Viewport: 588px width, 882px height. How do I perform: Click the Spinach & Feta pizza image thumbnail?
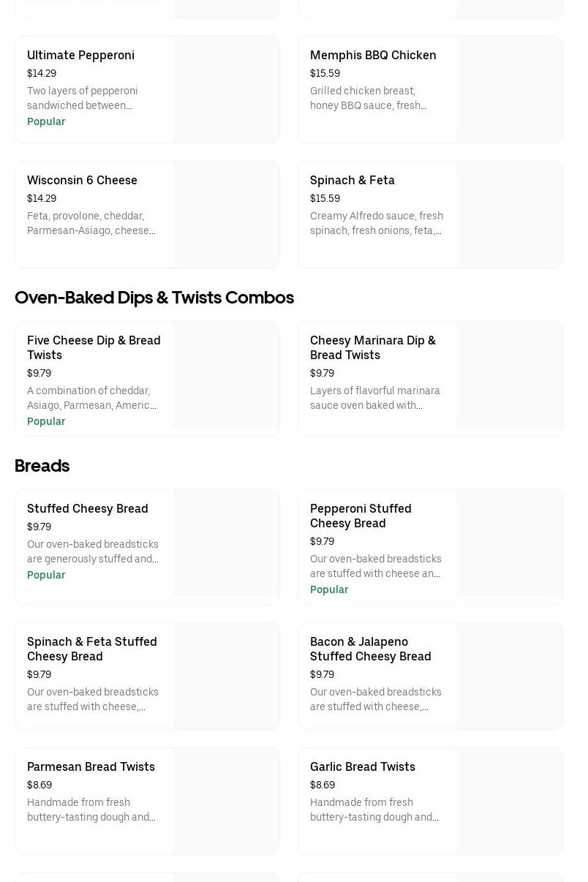coord(510,215)
